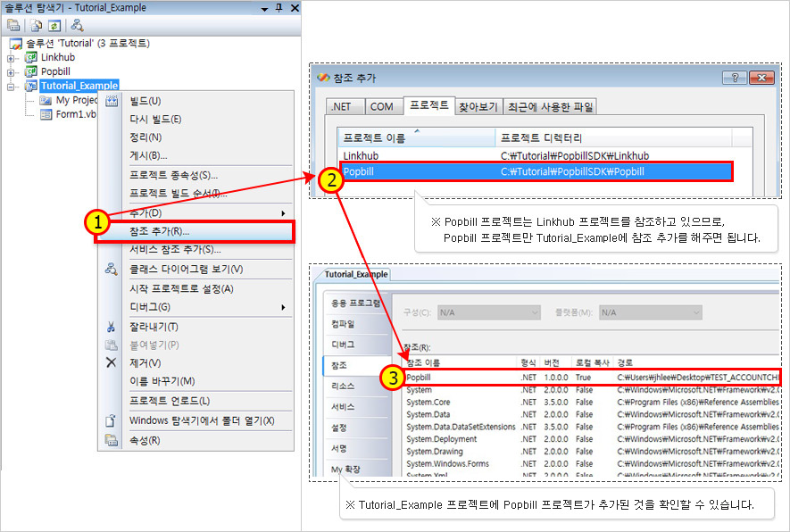
Task: Select the System.Windows.Forms reference row
Action: [x=593, y=463]
